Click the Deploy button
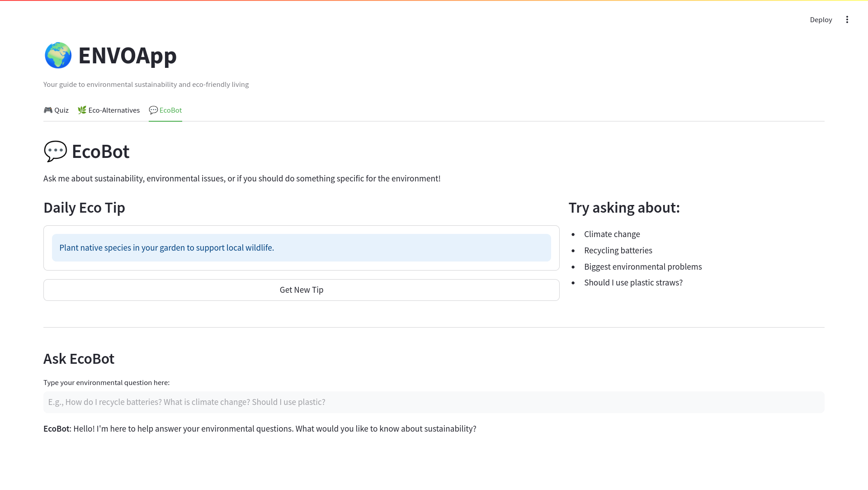 [821, 19]
